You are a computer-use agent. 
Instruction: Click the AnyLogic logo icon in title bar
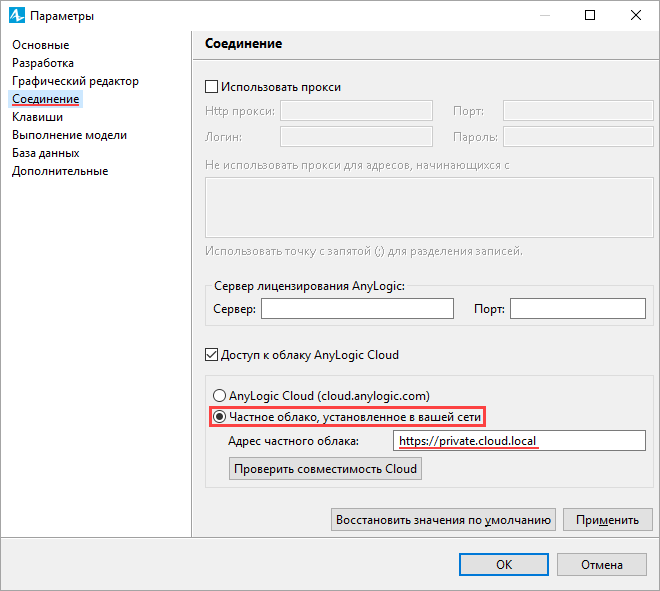[17, 15]
